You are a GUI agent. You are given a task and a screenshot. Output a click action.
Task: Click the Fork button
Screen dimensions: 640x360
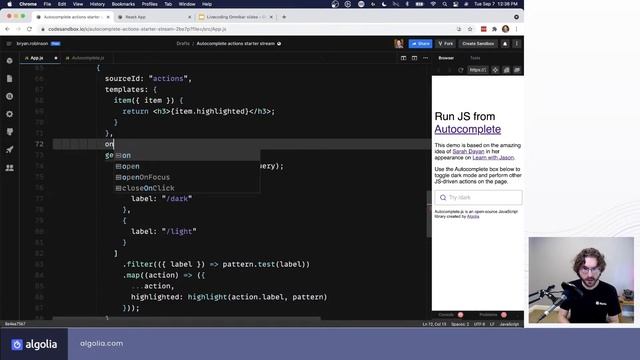(446, 44)
